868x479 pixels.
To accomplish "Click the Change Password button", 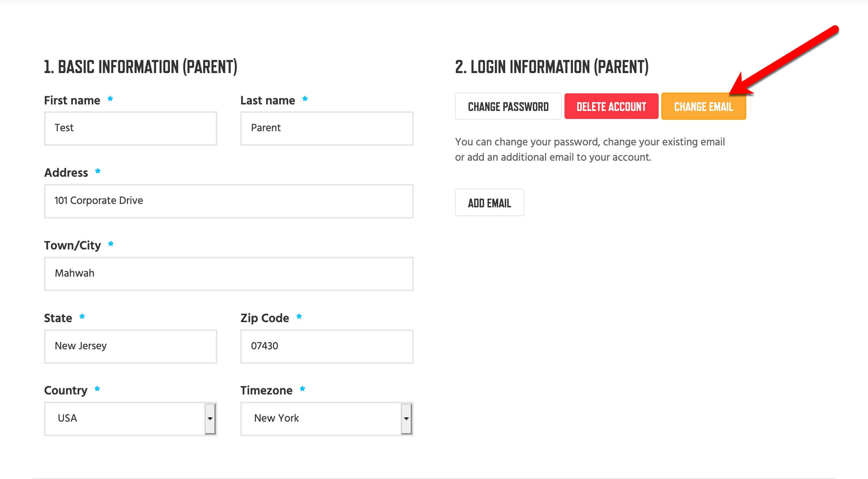I will [x=508, y=106].
